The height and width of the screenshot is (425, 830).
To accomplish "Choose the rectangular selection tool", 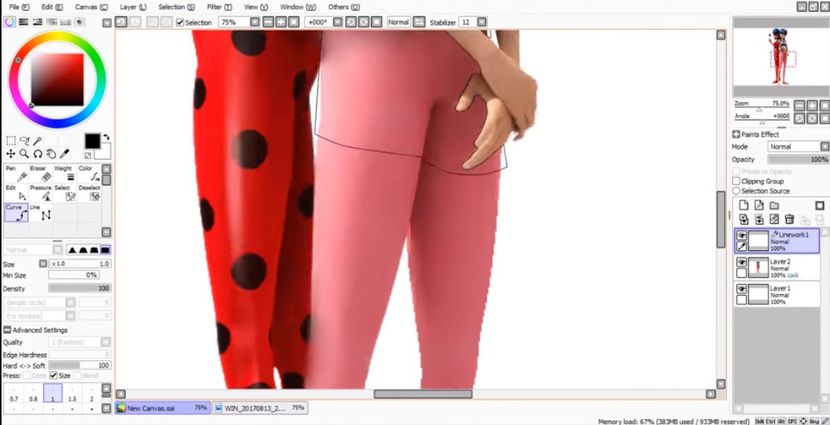I will (x=11, y=141).
